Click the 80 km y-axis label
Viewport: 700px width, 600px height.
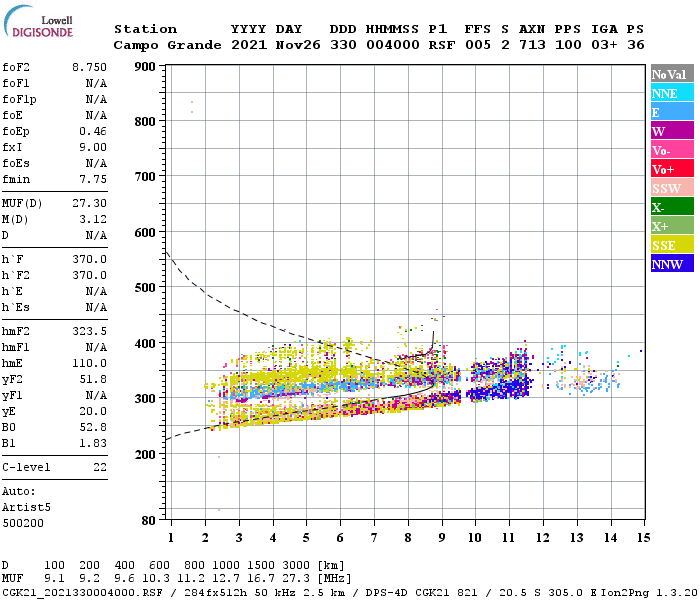(148, 521)
